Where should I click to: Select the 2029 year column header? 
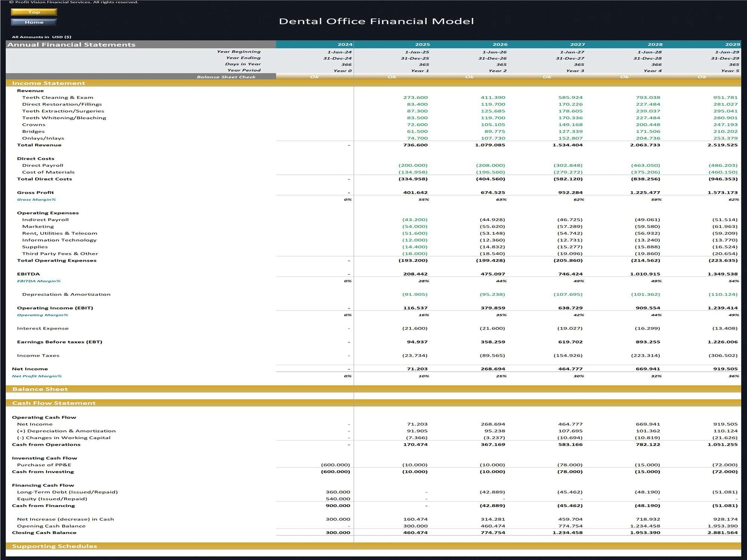[732, 44]
